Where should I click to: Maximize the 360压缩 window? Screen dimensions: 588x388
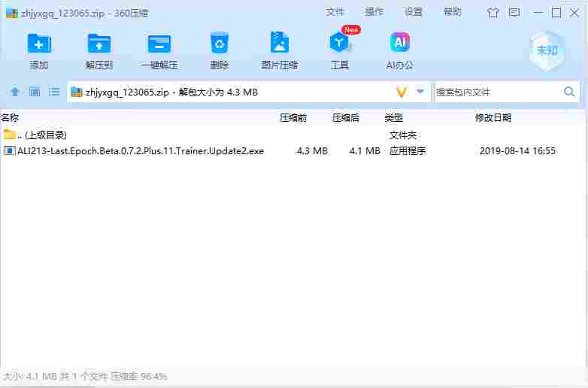(x=556, y=13)
